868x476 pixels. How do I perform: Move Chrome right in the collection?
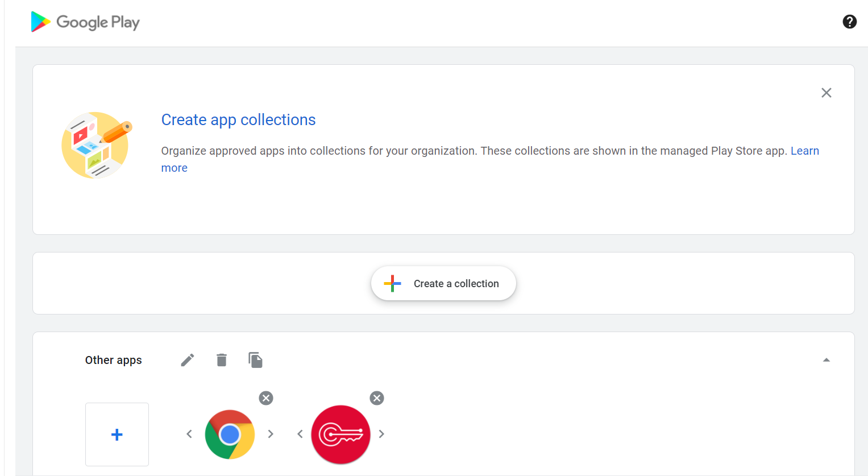[x=271, y=434]
